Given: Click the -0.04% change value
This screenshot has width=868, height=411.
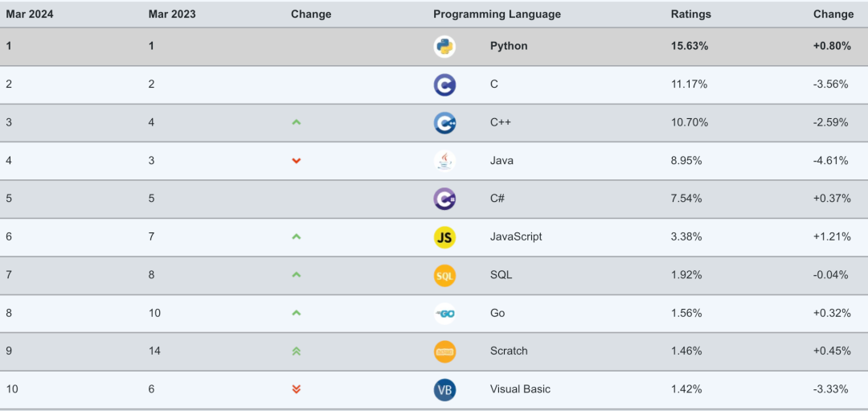Looking at the screenshot, I should [831, 275].
